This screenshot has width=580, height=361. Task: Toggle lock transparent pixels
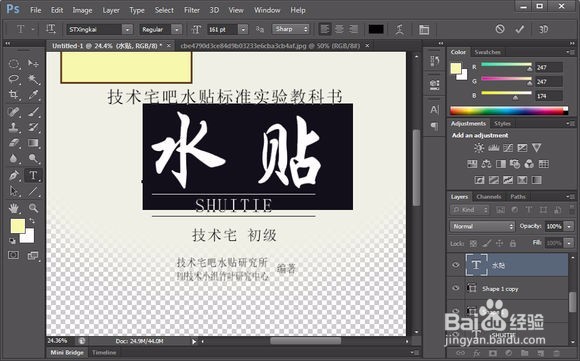pyautogui.click(x=473, y=243)
